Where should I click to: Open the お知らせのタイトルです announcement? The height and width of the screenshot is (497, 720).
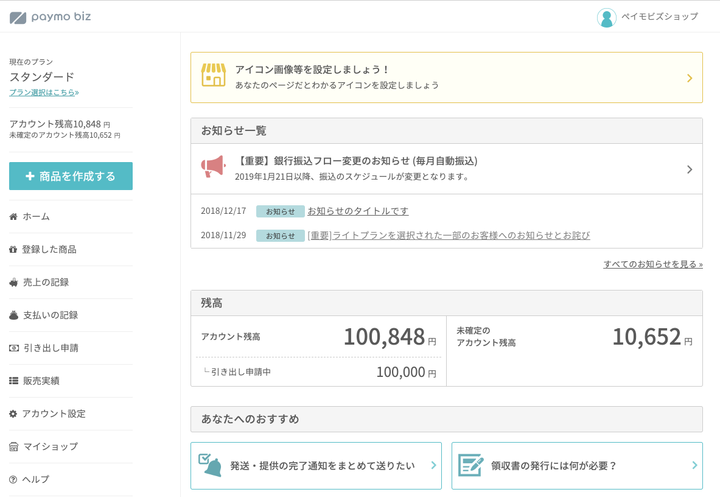coord(357,211)
